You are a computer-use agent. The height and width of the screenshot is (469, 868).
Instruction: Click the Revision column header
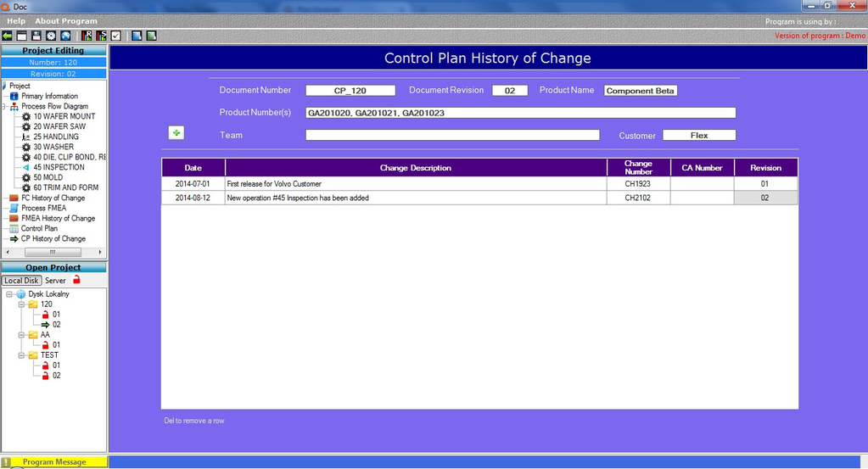coord(765,168)
